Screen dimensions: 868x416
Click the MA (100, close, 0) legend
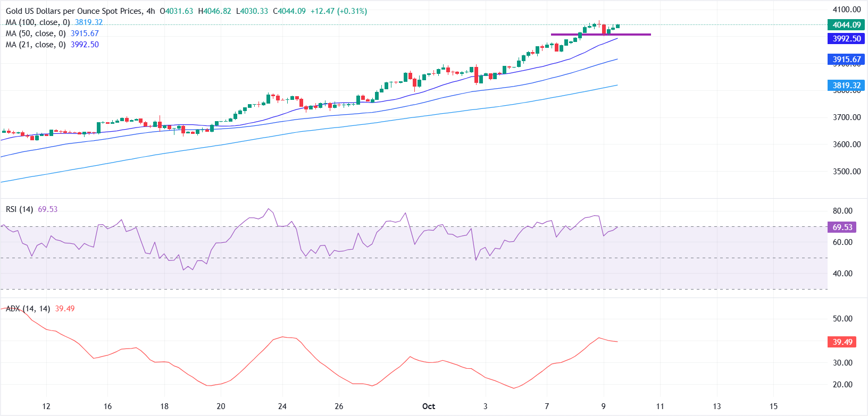38,22
